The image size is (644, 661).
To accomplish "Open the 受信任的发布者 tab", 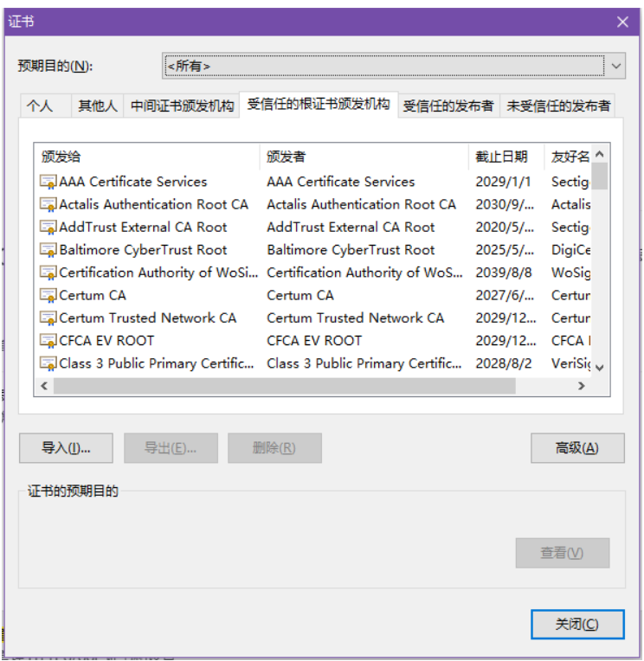I will point(448,106).
